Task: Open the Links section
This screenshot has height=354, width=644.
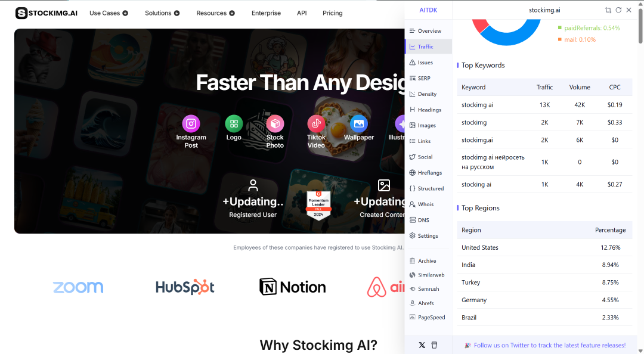Action: click(x=428, y=141)
